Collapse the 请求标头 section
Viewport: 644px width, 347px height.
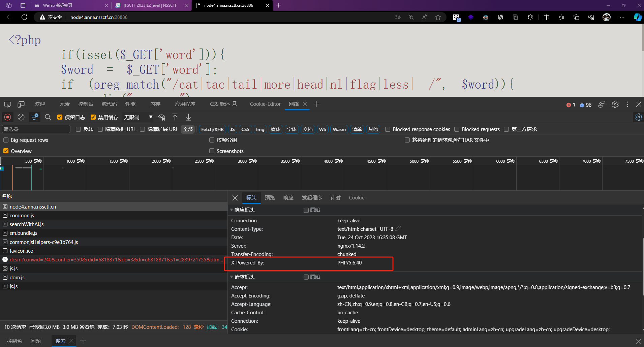pos(232,277)
